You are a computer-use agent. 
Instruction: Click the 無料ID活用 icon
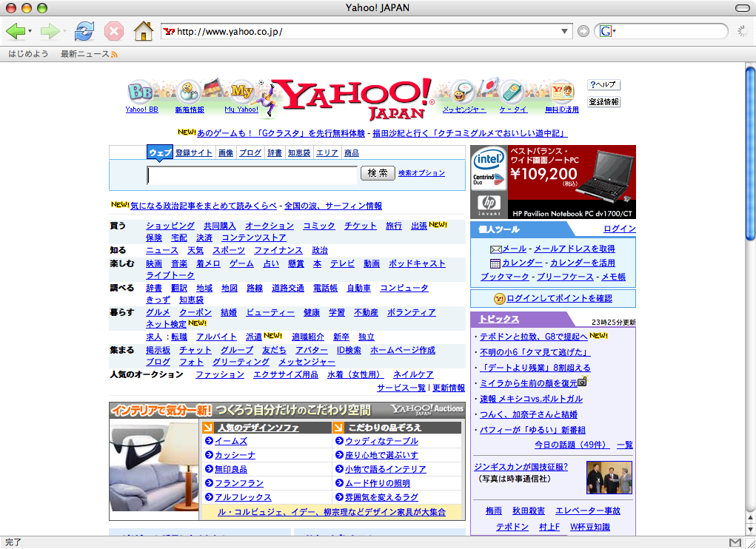point(562,92)
